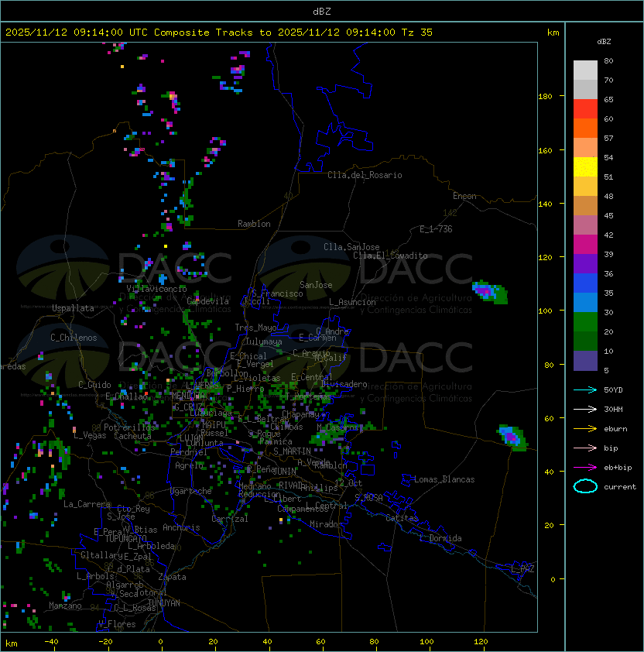Click the 'V_Flores' map label
Screen dimensions: 644x652
tap(117, 625)
